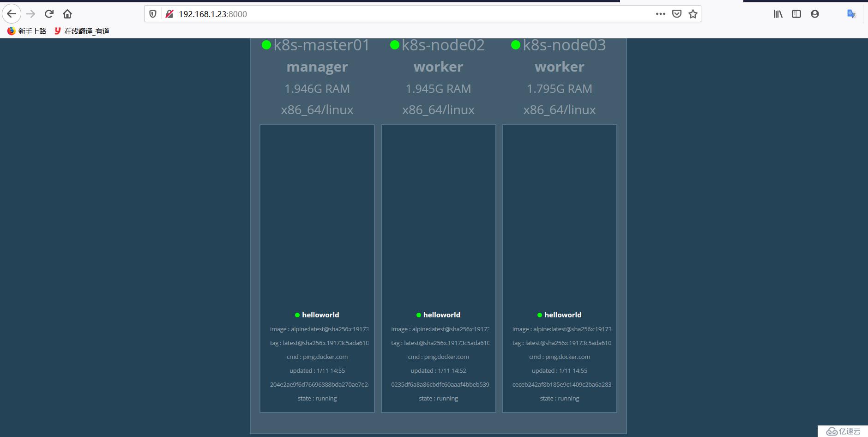This screenshot has height=437, width=868.
Task: Click the container ID starting 0235df6a8a86
Action: (440, 384)
